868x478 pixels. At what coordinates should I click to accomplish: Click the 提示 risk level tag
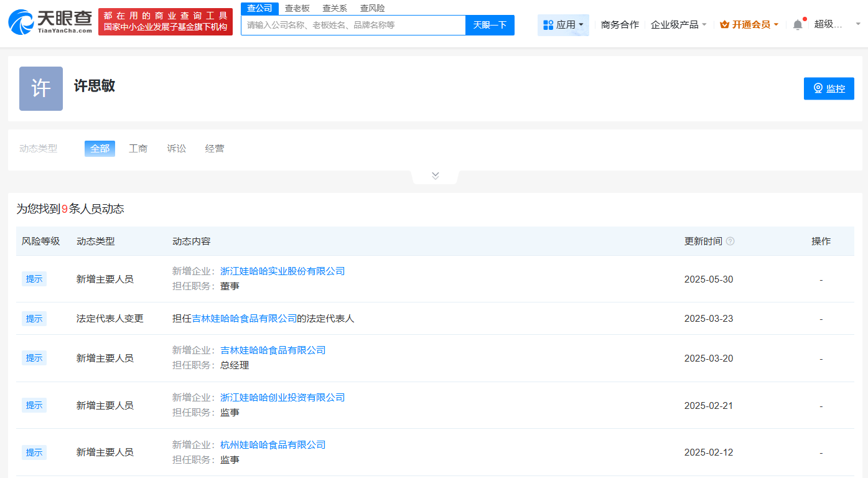click(34, 278)
